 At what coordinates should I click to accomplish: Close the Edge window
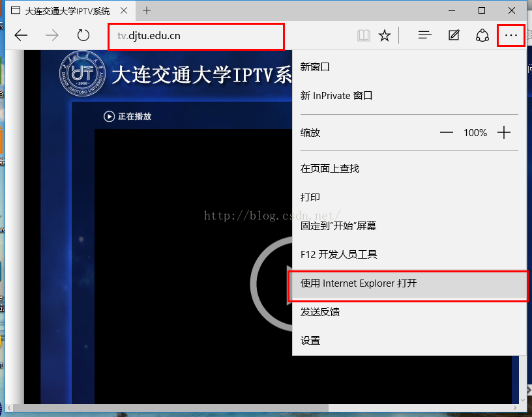[512, 10]
